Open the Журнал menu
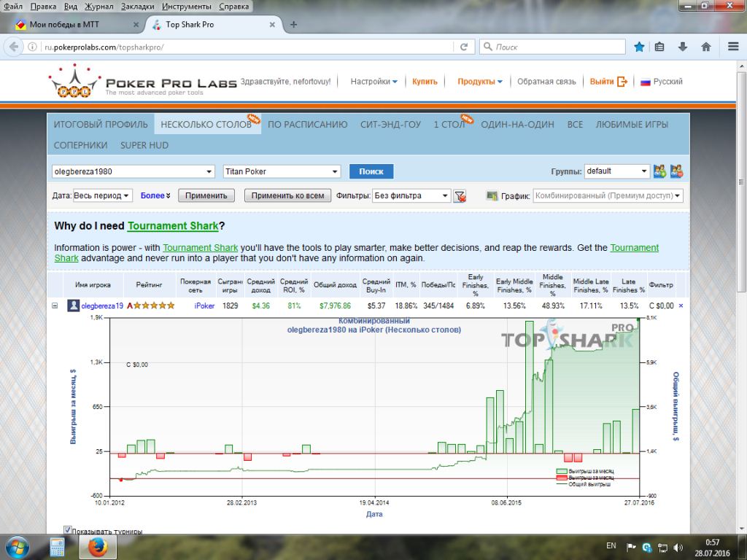Viewport: 747px width, 560px height. [99, 6]
